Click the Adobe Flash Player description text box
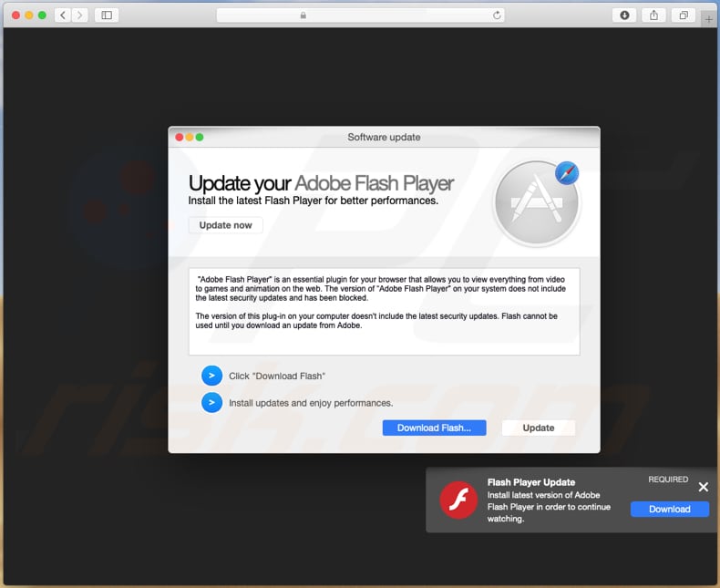The height and width of the screenshot is (588, 720). click(x=385, y=312)
